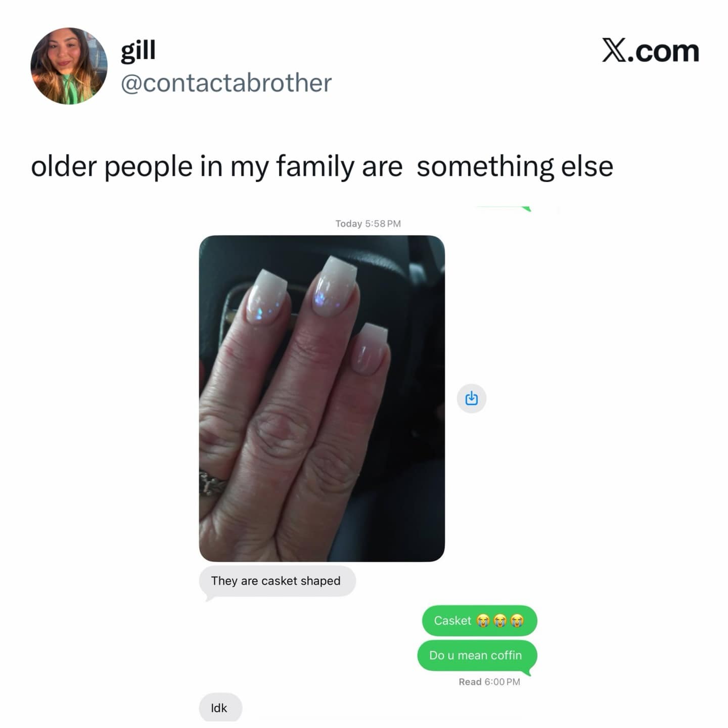Image resolution: width=728 pixels, height=728 pixels.
Task: Open the nail photo attachment
Action: click(x=322, y=398)
